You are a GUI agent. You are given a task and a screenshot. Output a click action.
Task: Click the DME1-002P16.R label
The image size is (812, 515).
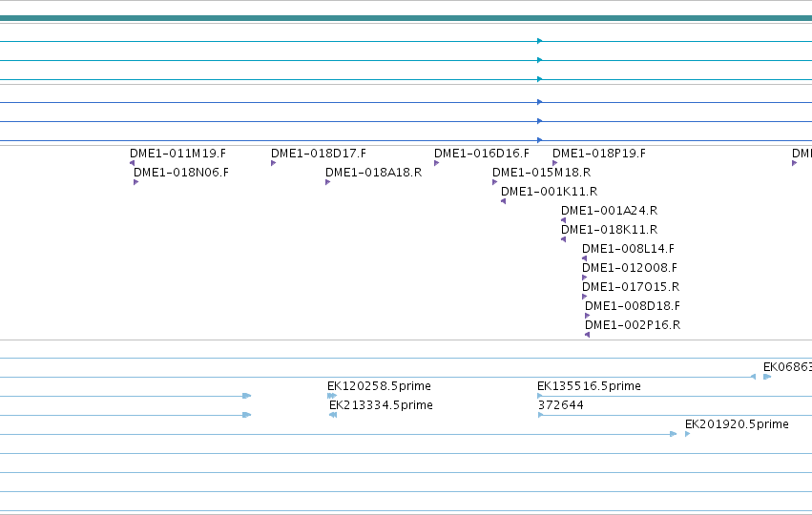click(x=633, y=325)
